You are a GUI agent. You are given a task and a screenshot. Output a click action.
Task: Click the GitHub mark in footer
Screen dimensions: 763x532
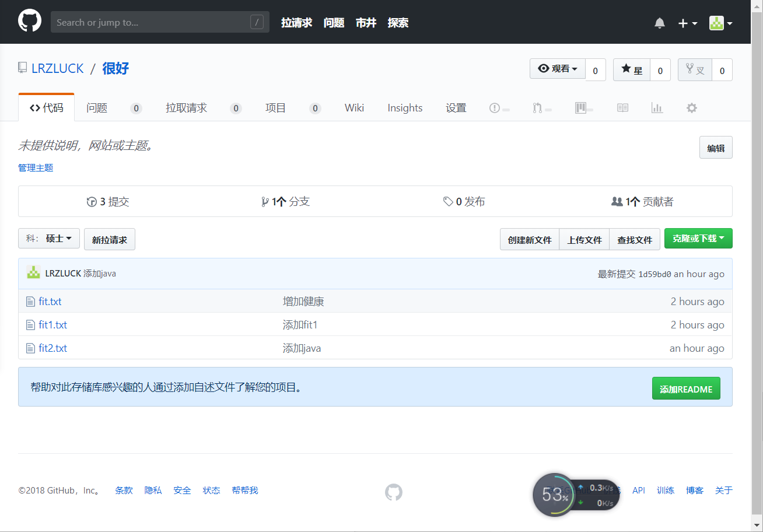click(394, 492)
